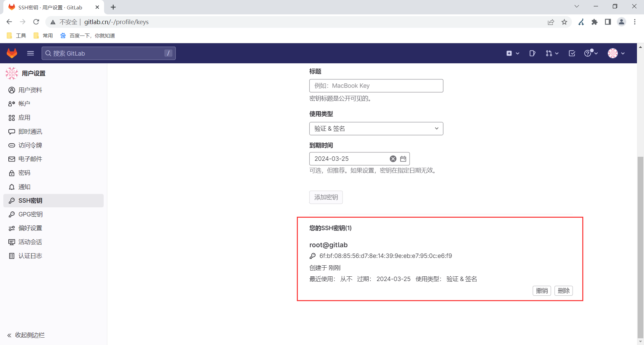The height and width of the screenshot is (345, 644).
Task: Reload the current page
Action: click(x=36, y=22)
